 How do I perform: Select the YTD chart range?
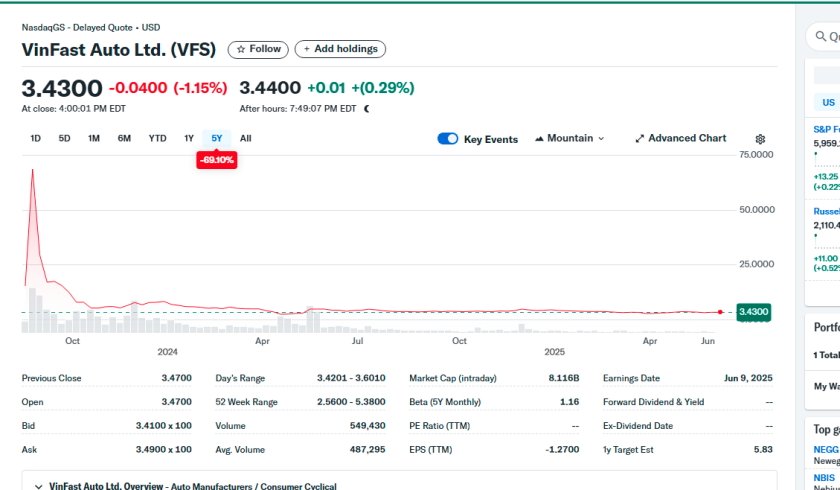click(x=158, y=139)
